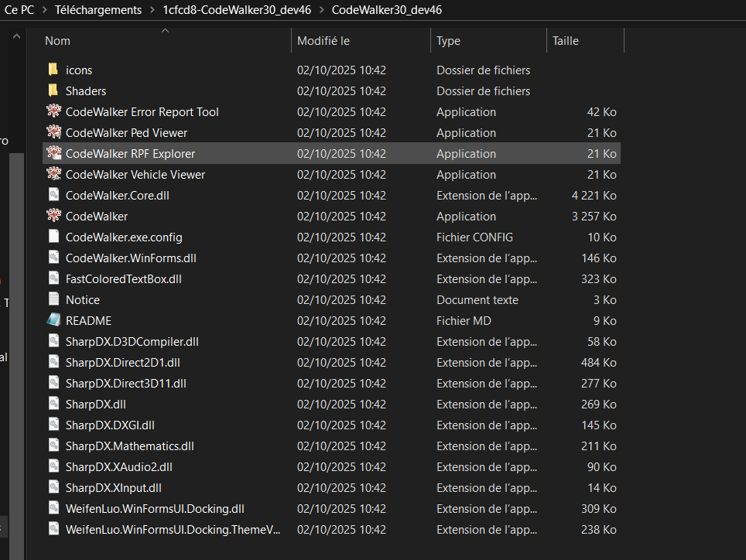This screenshot has height=560, width=746.
Task: Open chevron after 1cfcd8-CodeWalker30_dev46 breadcrumb
Action: click(321, 10)
